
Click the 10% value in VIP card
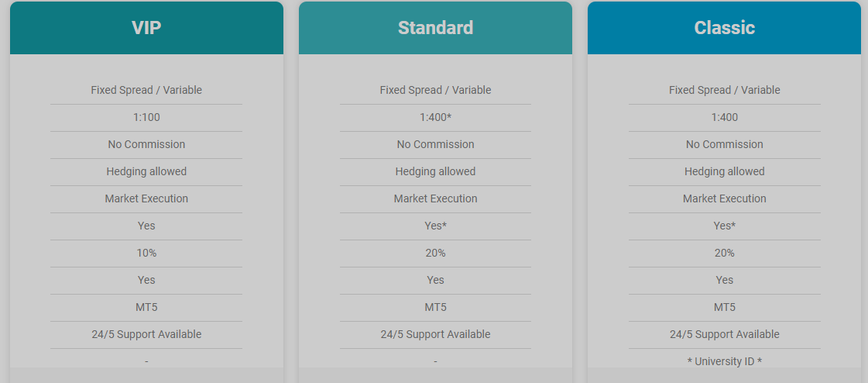(x=146, y=254)
